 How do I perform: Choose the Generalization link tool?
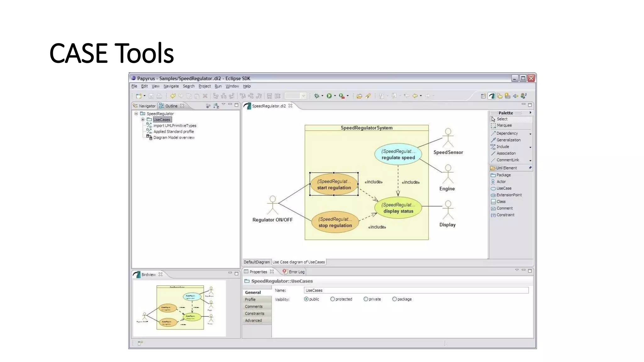(508, 140)
